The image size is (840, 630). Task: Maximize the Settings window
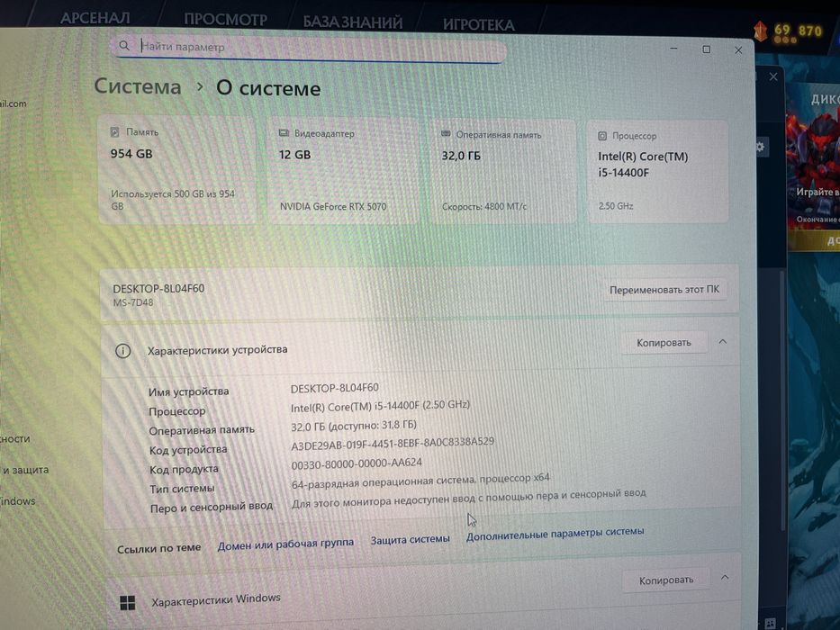[706, 49]
